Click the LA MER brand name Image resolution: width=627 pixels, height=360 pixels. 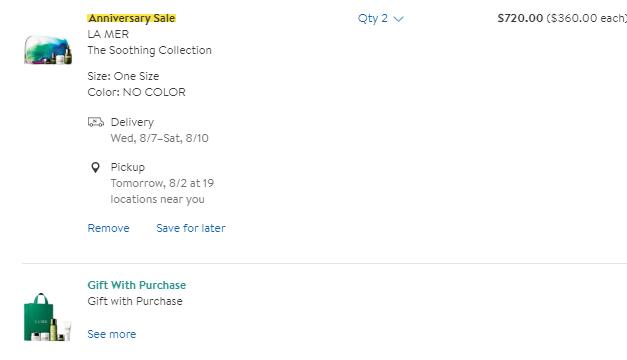tap(108, 34)
